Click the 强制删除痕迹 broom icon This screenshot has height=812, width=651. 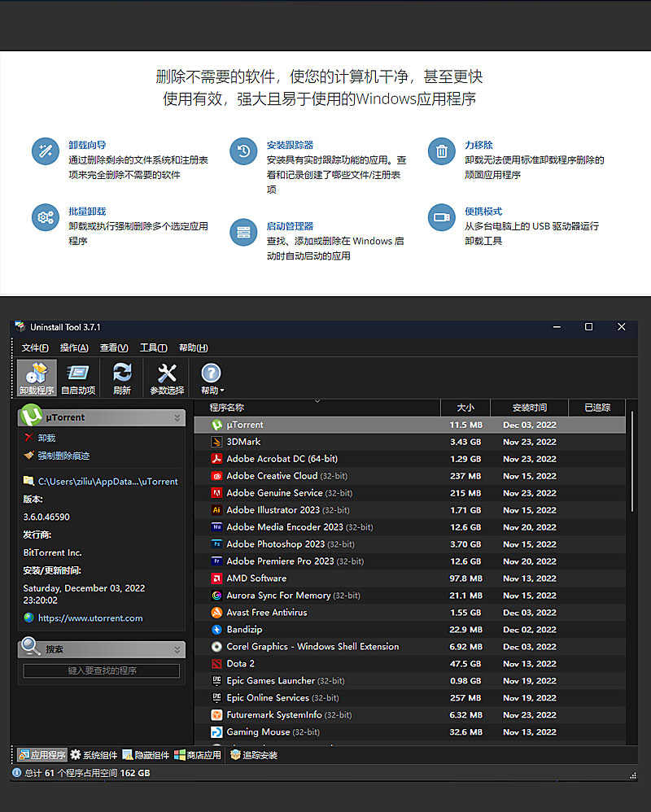pos(28,455)
